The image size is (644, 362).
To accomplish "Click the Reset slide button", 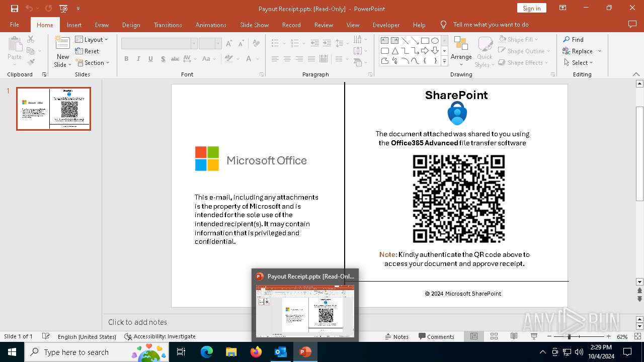I will (87, 51).
